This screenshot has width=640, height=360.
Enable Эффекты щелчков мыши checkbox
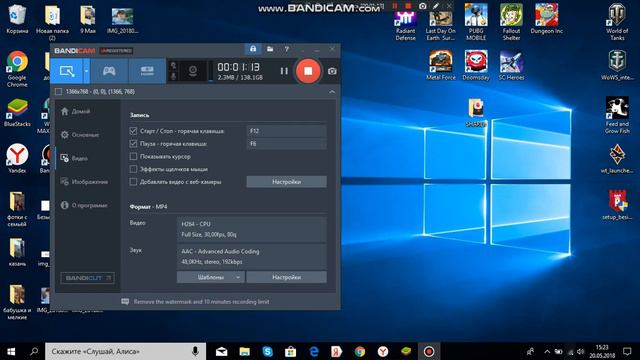(133, 169)
